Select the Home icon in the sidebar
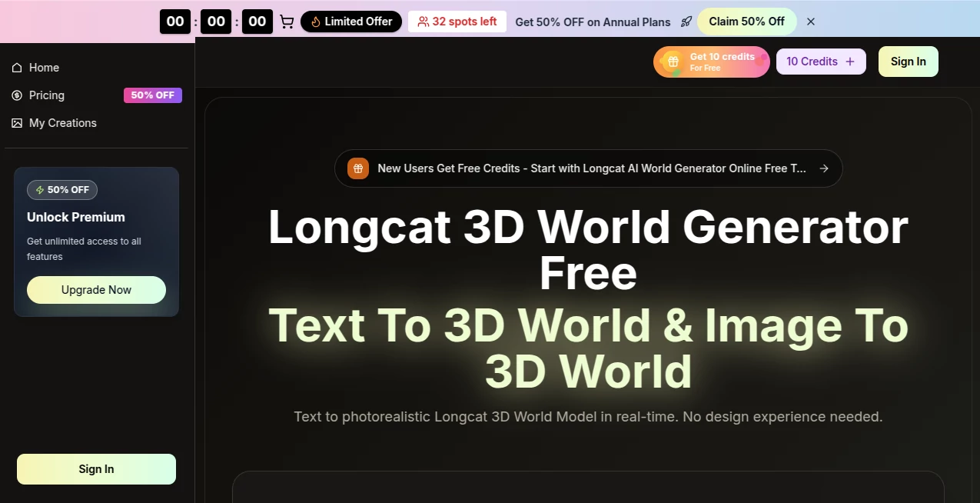980x503 pixels. click(x=17, y=68)
